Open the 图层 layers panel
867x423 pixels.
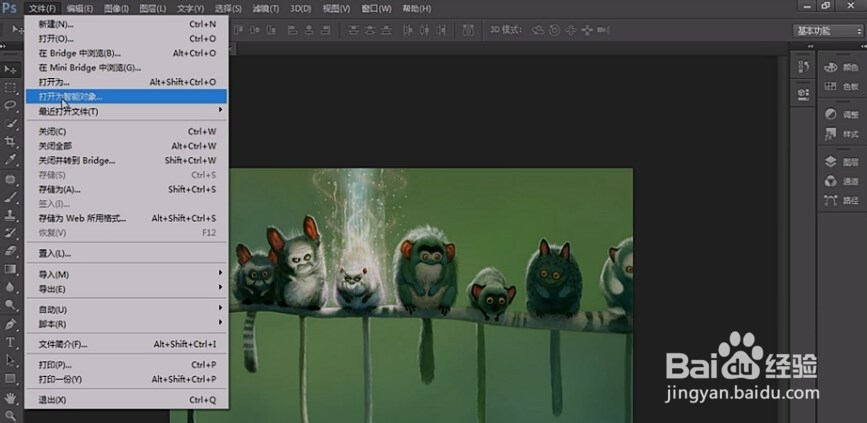pos(841,162)
